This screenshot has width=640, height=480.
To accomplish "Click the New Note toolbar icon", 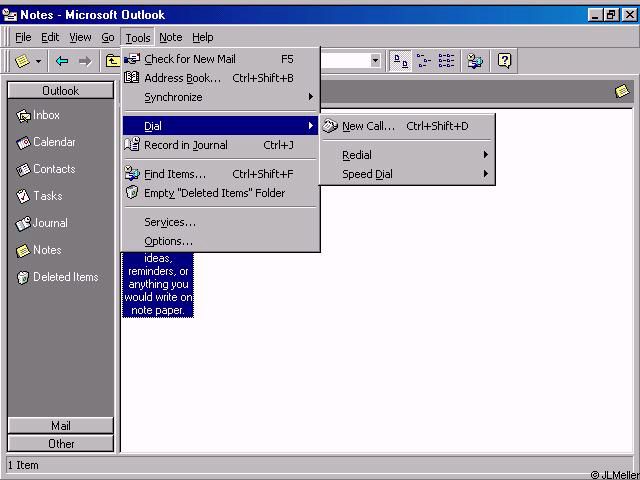I will (x=22, y=61).
